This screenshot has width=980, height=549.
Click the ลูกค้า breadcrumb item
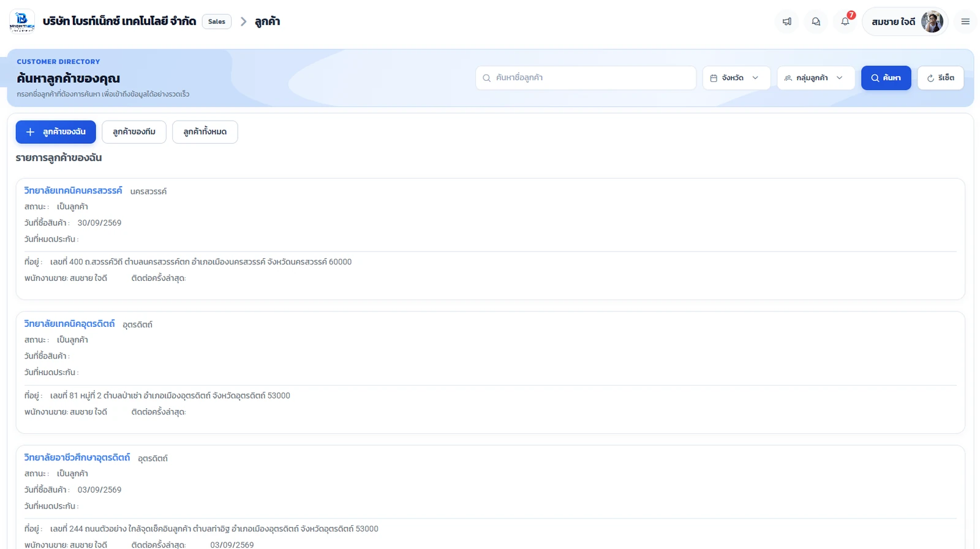click(x=268, y=21)
